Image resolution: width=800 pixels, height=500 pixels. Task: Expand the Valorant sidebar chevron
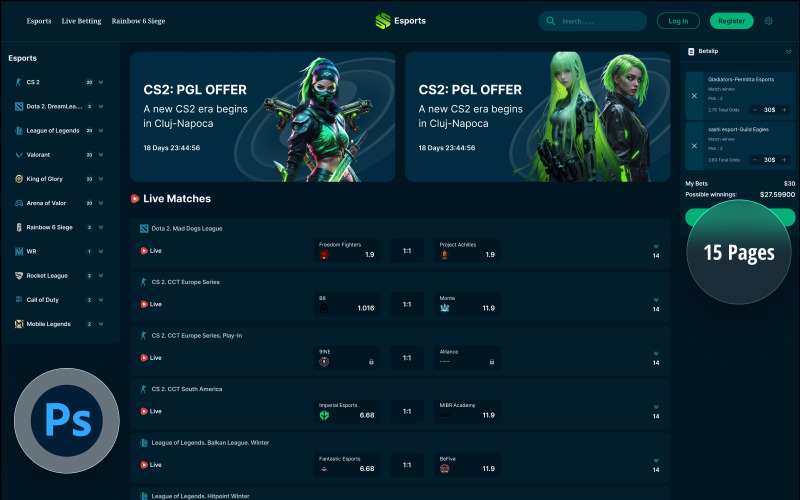coord(101,155)
